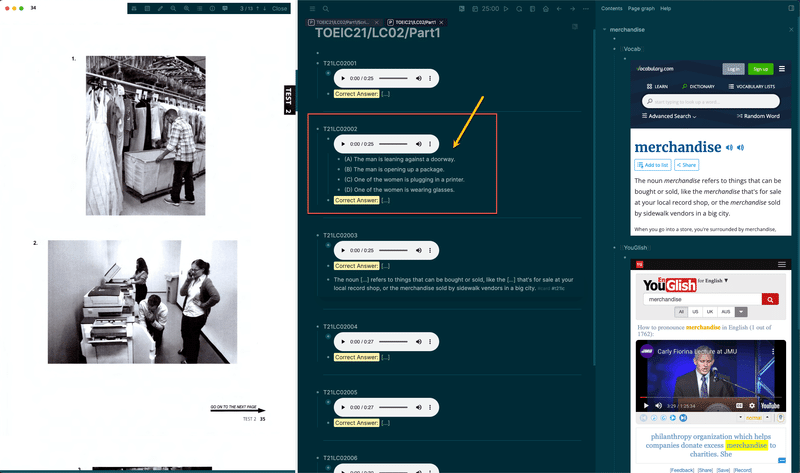Zoom in on the PDF viewer

tap(187, 9)
